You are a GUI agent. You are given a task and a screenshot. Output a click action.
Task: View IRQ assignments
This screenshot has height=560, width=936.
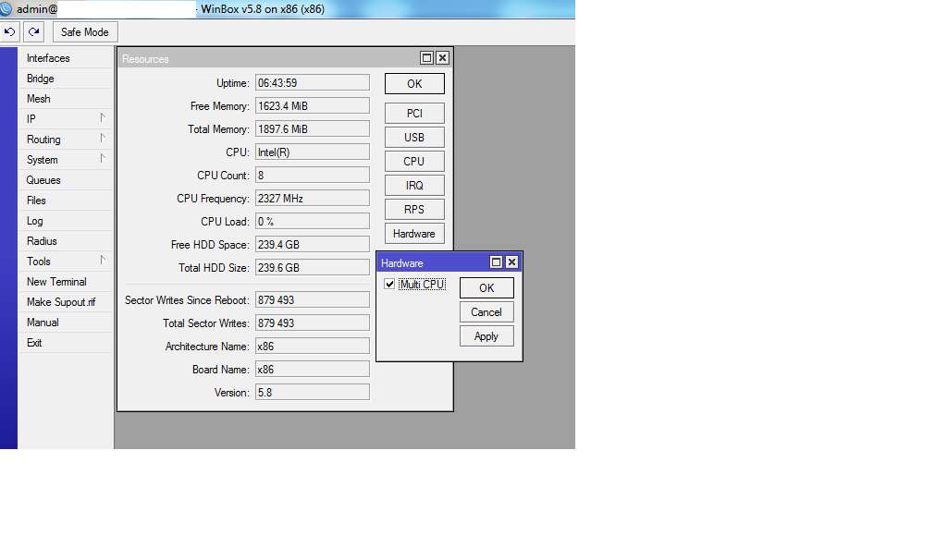[414, 185]
